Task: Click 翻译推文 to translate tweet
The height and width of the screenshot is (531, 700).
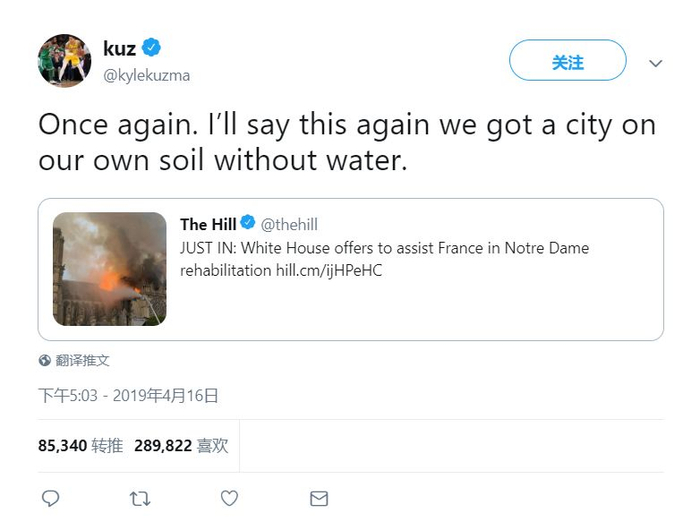Action: [x=83, y=360]
